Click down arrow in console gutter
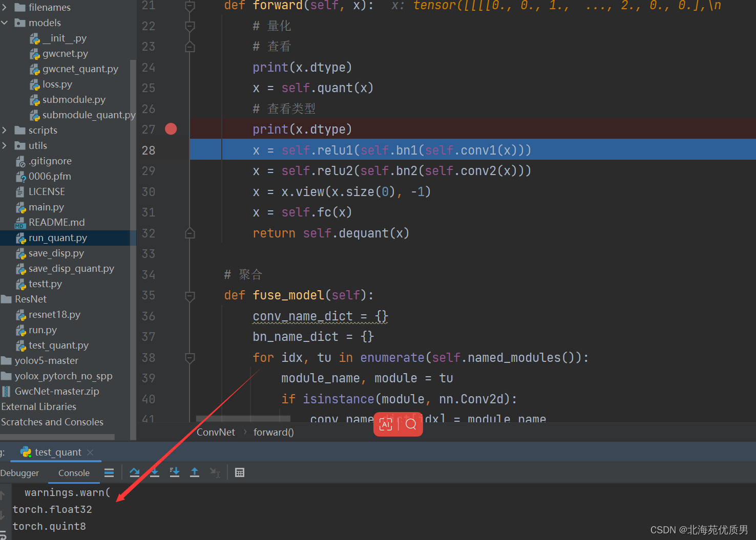Viewport: 756px width, 540px height. [3, 516]
